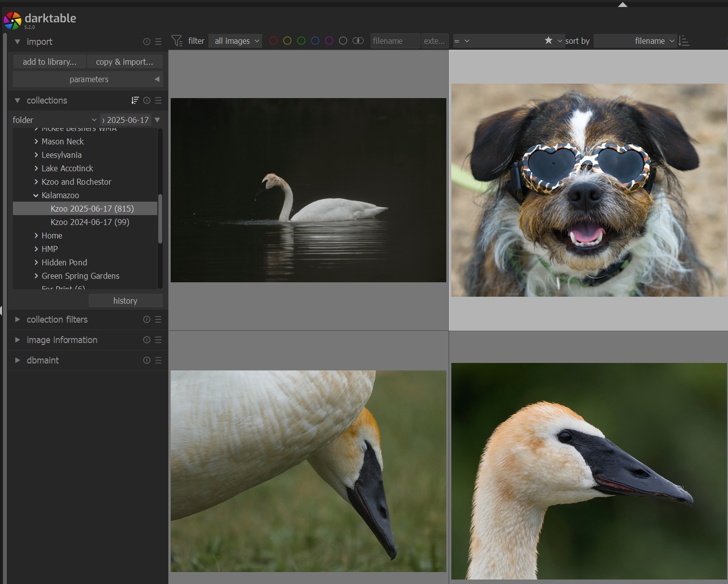Click the add to library button
The height and width of the screenshot is (584, 728).
point(49,62)
